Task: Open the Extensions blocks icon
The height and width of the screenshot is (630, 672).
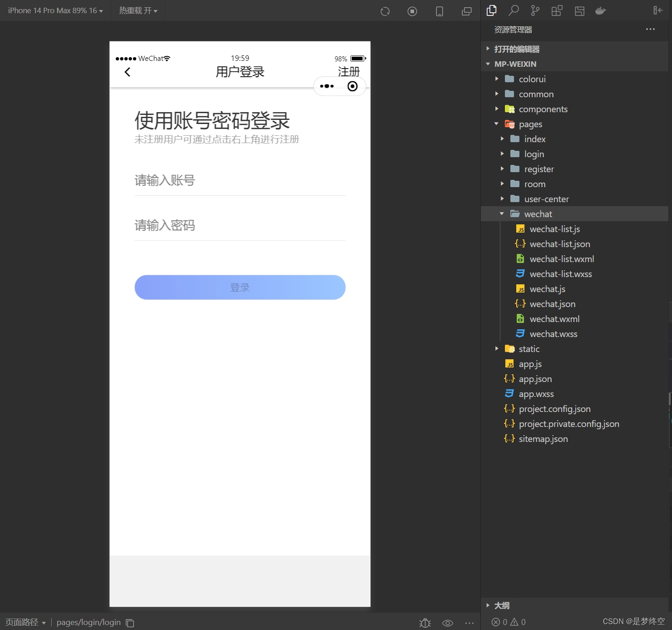Action: pos(557,10)
